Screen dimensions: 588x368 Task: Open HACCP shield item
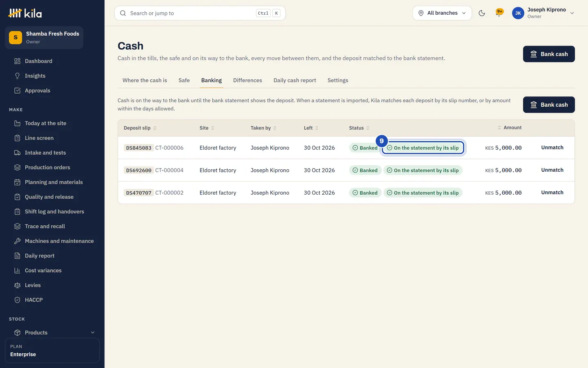point(52,300)
